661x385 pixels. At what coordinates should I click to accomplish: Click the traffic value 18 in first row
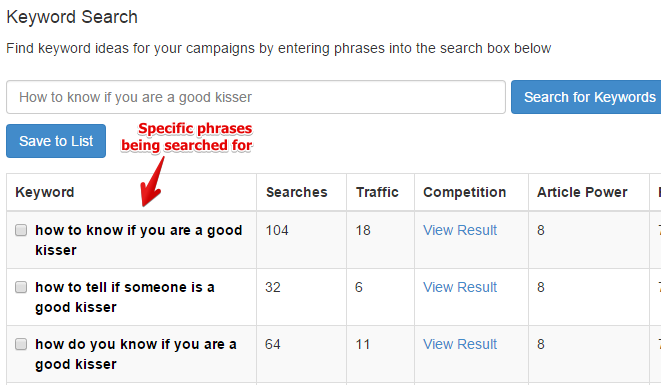tap(363, 230)
